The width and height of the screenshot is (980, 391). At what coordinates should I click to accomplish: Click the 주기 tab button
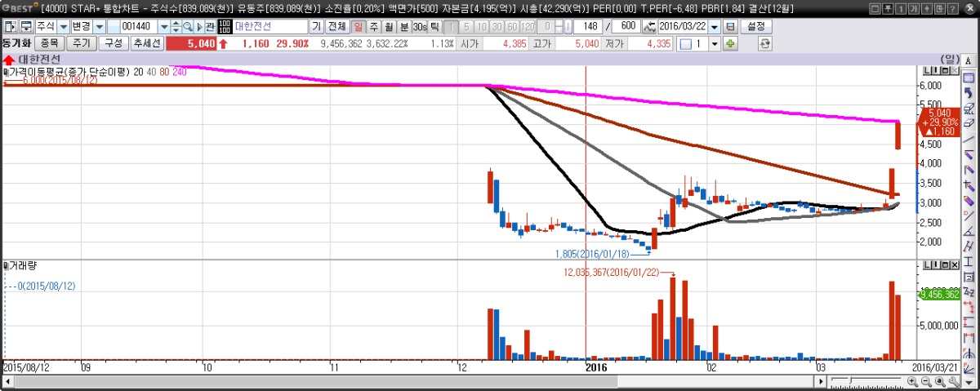[82, 42]
